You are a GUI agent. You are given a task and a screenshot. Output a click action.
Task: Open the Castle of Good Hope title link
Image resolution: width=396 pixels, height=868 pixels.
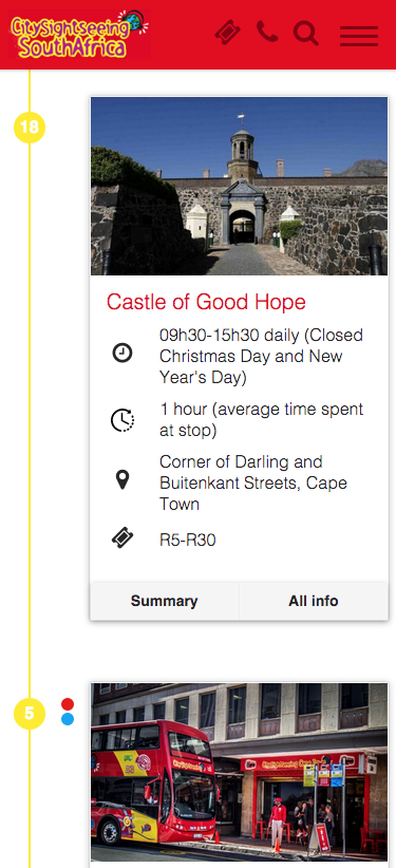click(206, 302)
